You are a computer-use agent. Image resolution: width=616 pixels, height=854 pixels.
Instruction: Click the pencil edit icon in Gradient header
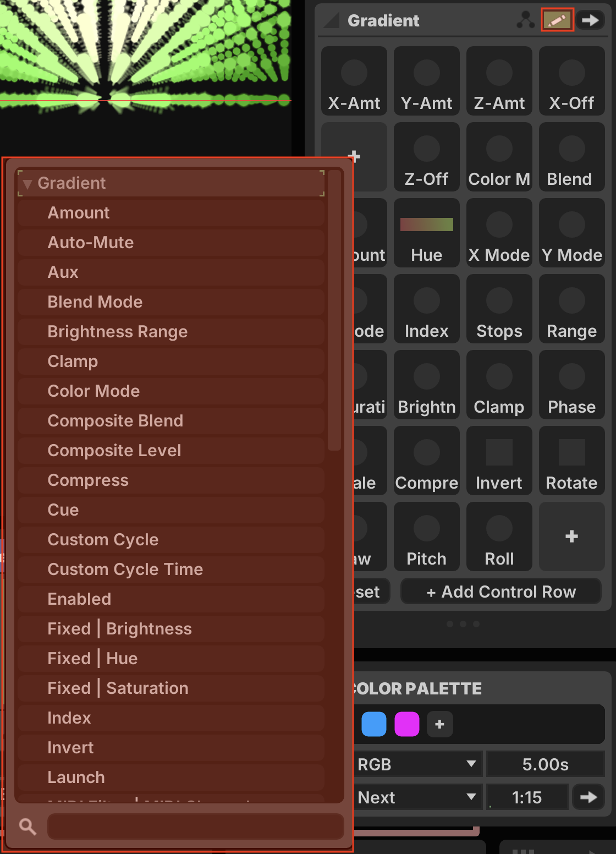coord(557,20)
